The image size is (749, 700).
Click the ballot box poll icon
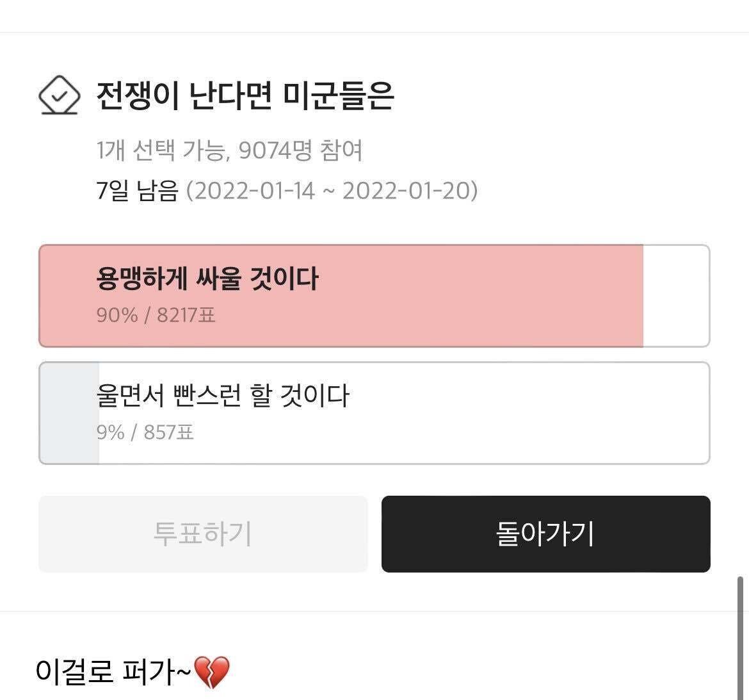59,96
